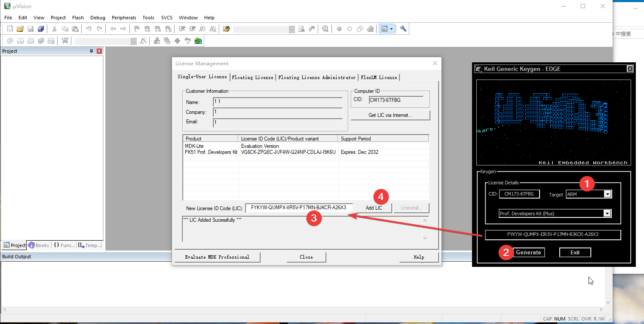Navigate forwards with right arrow icon
Viewport: 644px width, 324px height.
click(x=123, y=29)
